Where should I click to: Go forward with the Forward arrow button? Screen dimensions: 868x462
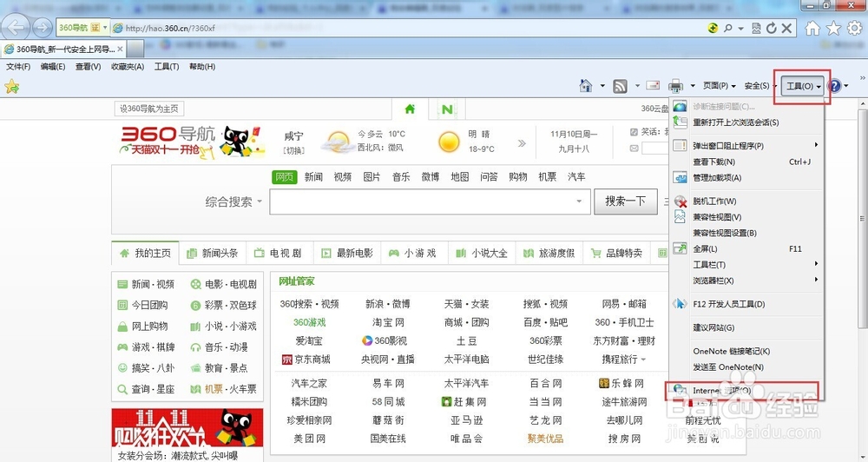(x=42, y=27)
